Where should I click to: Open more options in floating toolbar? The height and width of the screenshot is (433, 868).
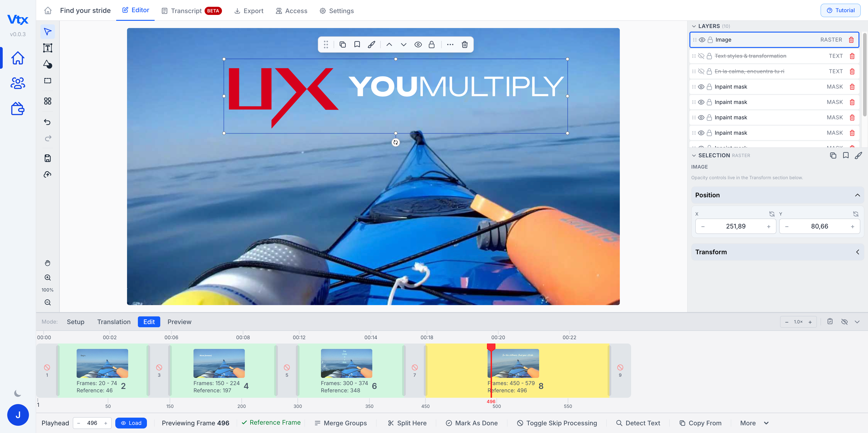point(450,45)
